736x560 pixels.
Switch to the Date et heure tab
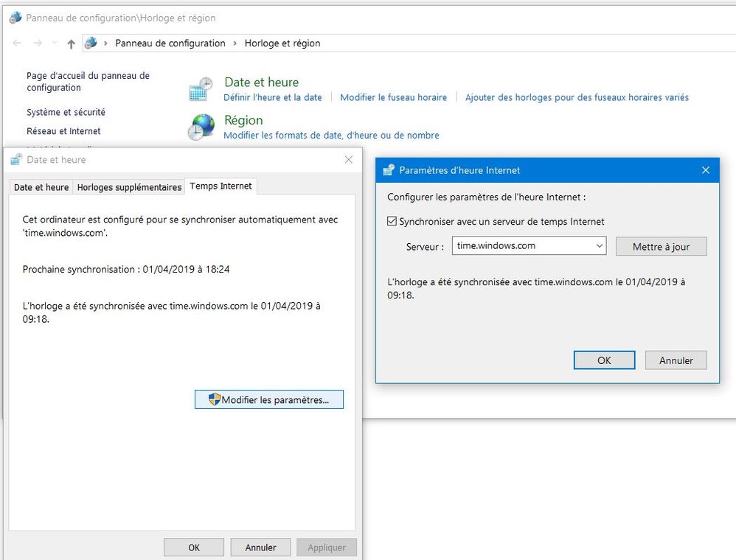(41, 187)
